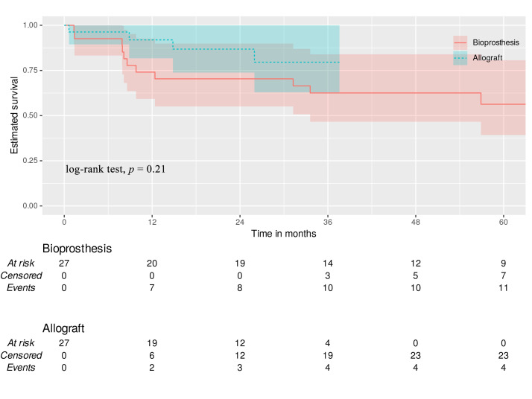The image size is (532, 399).
Task: Click the "Time in months" axis title
Action: (x=283, y=234)
